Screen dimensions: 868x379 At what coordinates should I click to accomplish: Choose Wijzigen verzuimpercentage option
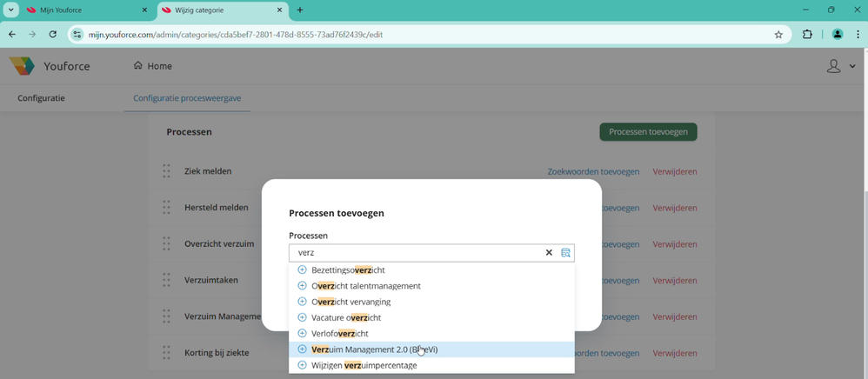tap(364, 365)
